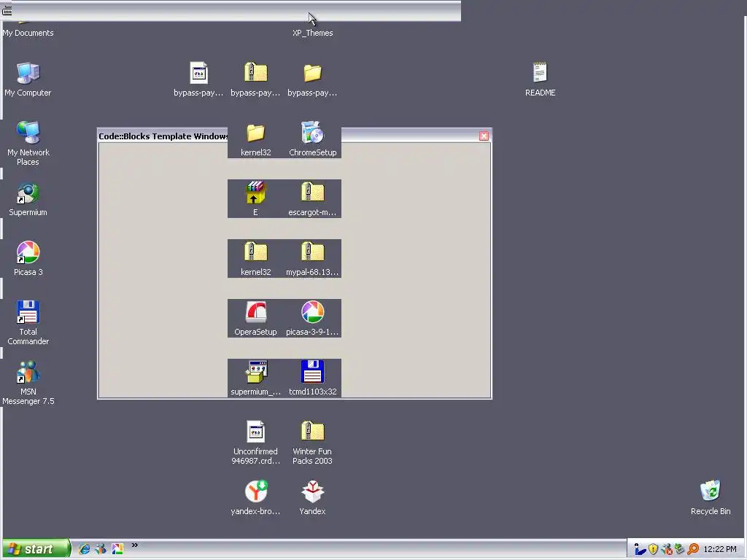Select the Yandex box icon
The width and height of the screenshot is (747, 560).
[x=312, y=491]
